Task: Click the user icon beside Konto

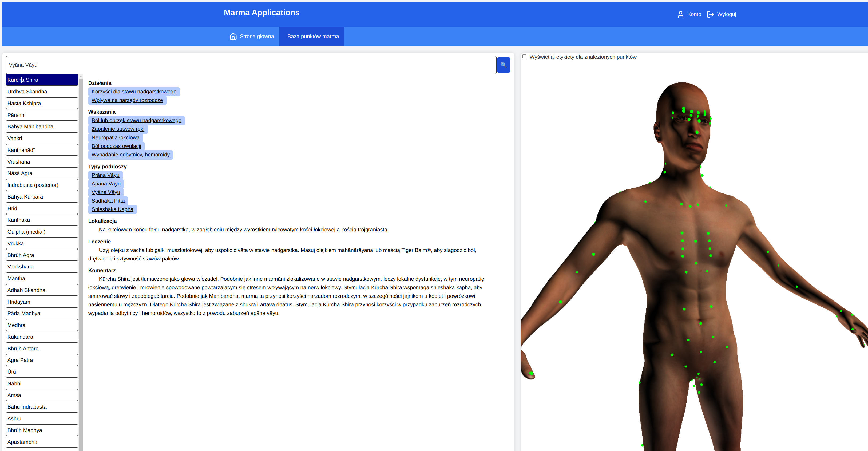Action: (x=680, y=14)
